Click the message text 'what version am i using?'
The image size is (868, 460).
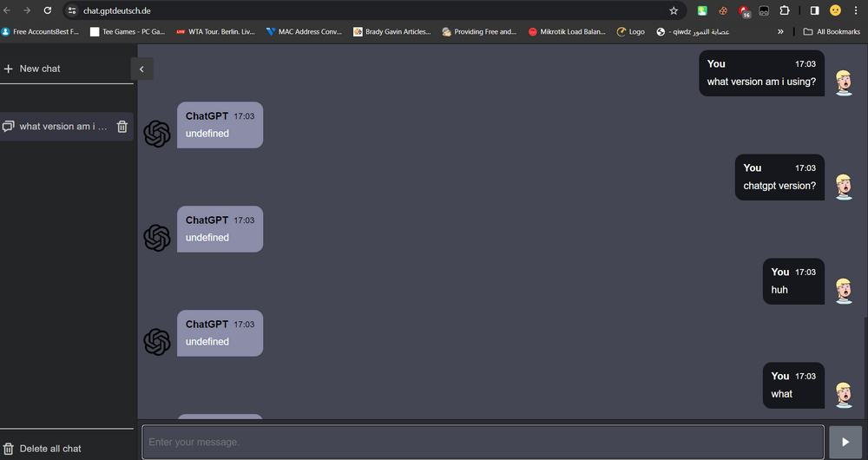(x=761, y=82)
